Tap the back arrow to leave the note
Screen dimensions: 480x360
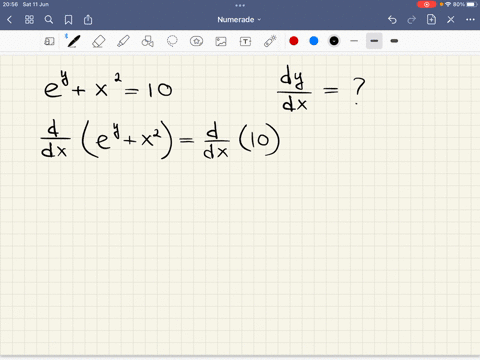point(9,20)
